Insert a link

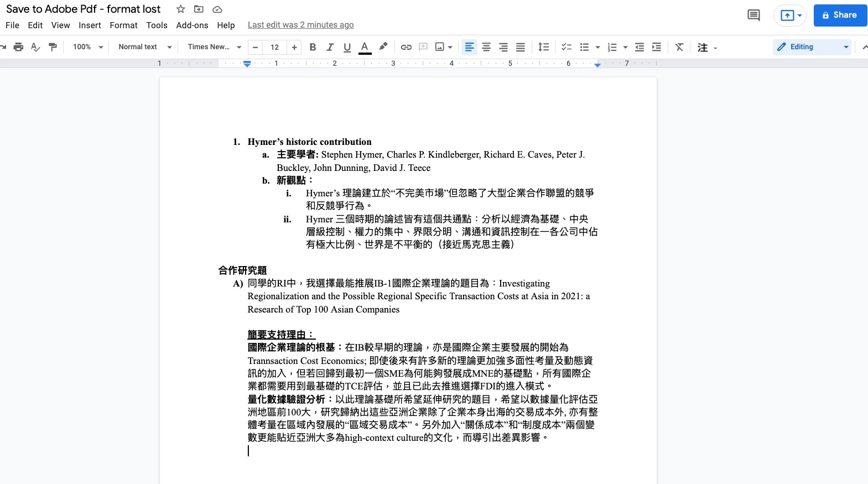406,47
